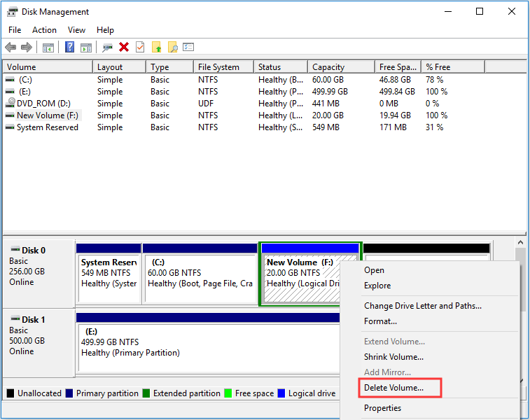The image size is (530, 420).
Task: Select Format… in the context menu
Action: (380, 321)
